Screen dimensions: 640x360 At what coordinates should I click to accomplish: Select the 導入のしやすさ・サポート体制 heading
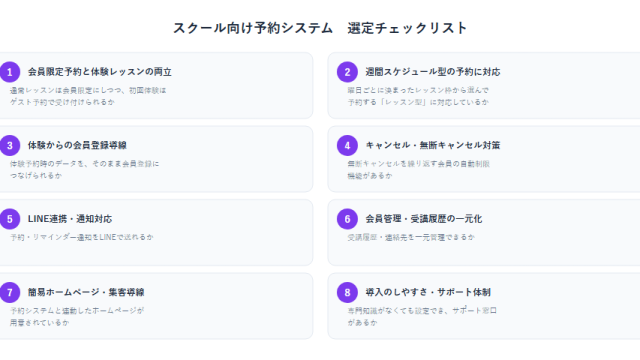(x=428, y=292)
